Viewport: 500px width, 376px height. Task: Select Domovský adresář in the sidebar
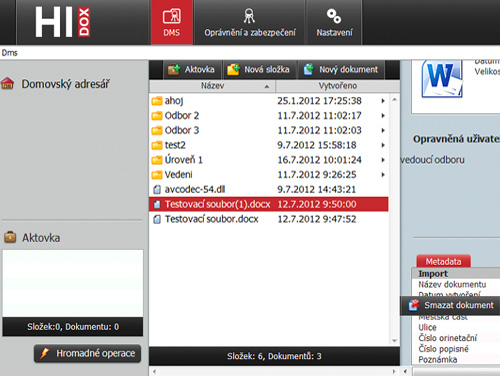click(65, 84)
